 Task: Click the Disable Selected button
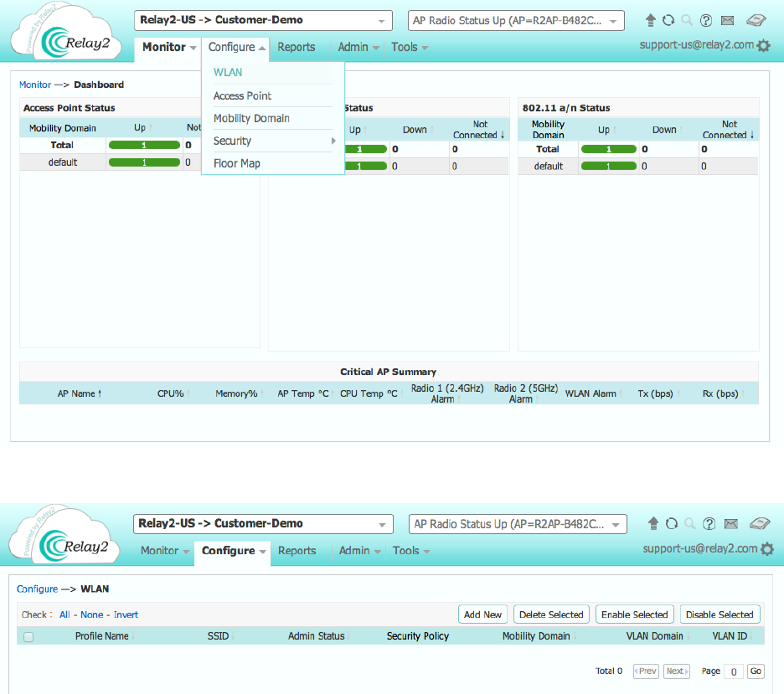coord(720,614)
